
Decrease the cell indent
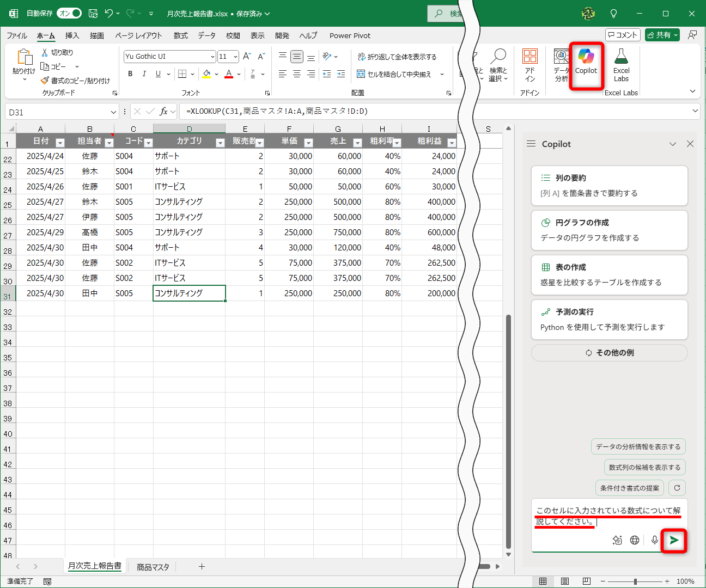pyautogui.click(x=327, y=74)
